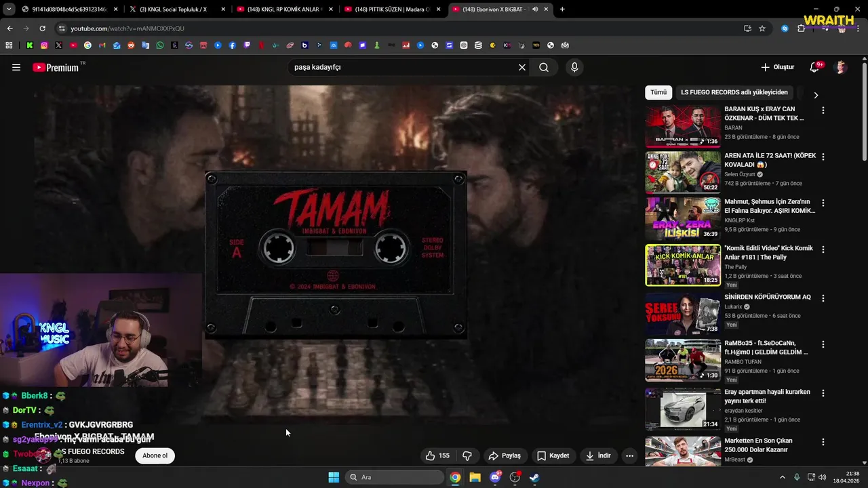Go to YouTube Premium home logo

(x=56, y=67)
